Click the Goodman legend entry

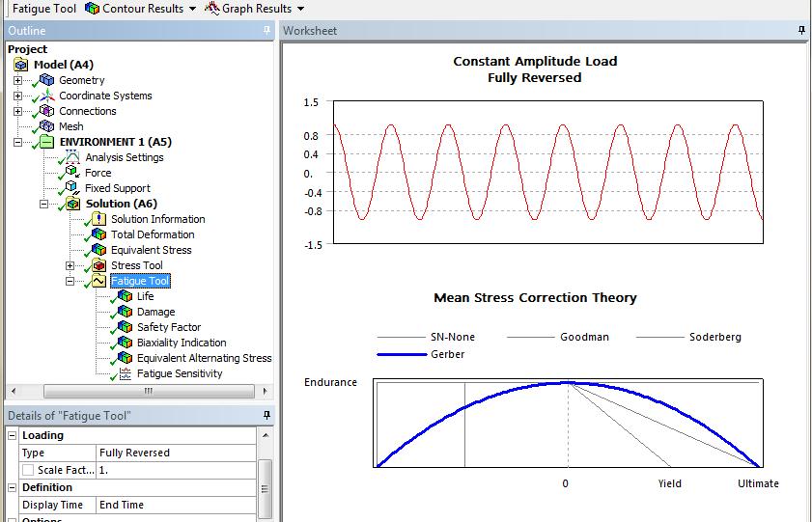coord(558,337)
